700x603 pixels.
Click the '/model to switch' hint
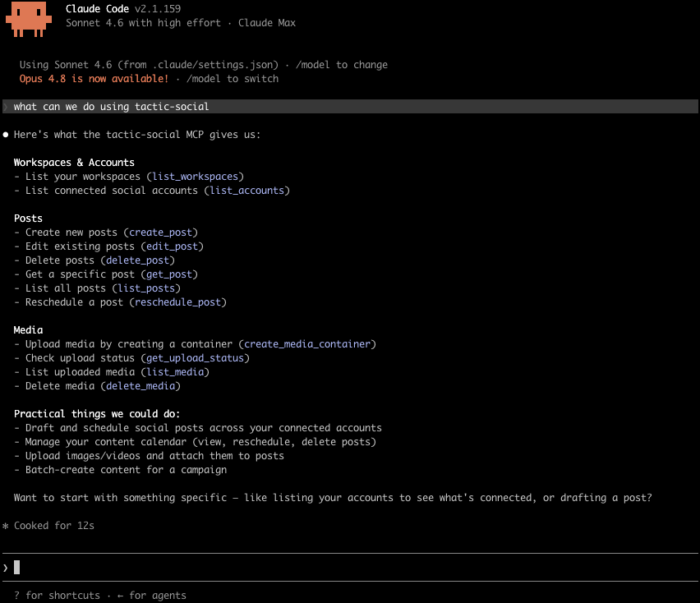(233, 79)
